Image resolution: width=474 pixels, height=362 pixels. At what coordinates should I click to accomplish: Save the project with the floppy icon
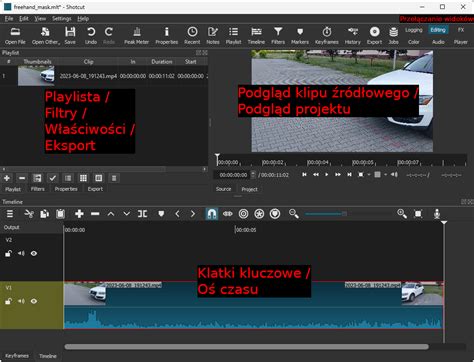(x=70, y=36)
